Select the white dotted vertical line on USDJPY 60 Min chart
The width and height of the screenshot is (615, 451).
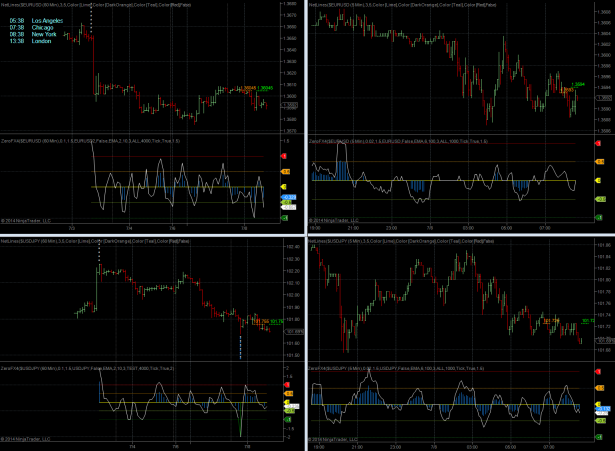99,251
